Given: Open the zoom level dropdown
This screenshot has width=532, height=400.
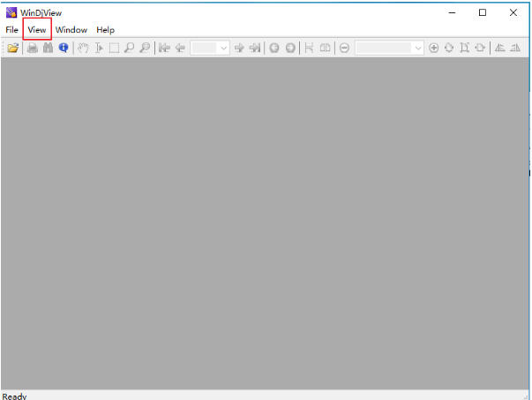Looking at the screenshot, I should (418, 48).
